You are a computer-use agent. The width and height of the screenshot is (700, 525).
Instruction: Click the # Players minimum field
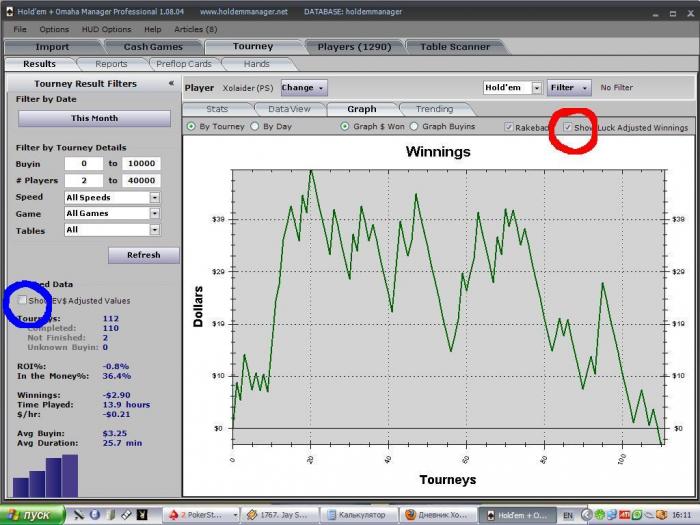[x=84, y=180]
